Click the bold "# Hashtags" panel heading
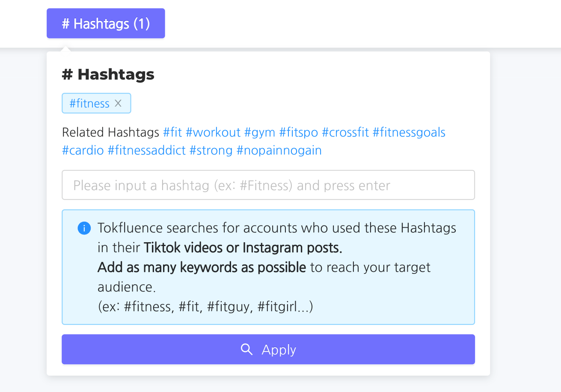 pyautogui.click(x=108, y=74)
